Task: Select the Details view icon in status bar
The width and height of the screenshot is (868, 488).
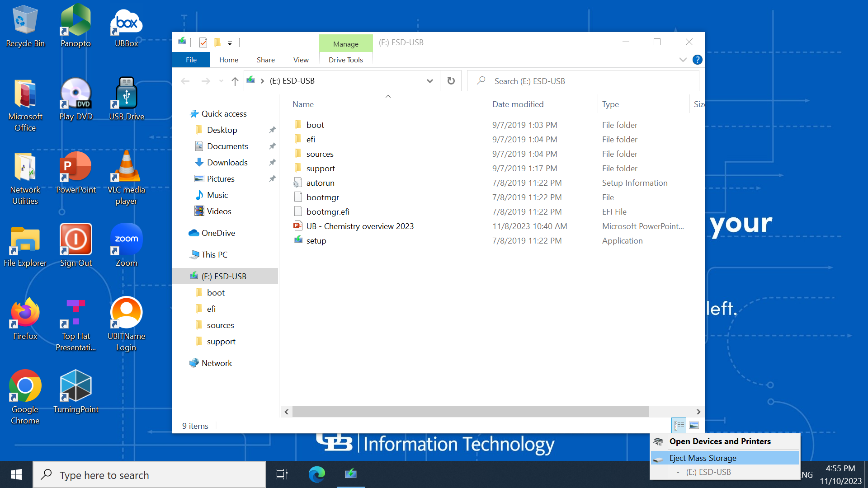Action: (x=679, y=425)
